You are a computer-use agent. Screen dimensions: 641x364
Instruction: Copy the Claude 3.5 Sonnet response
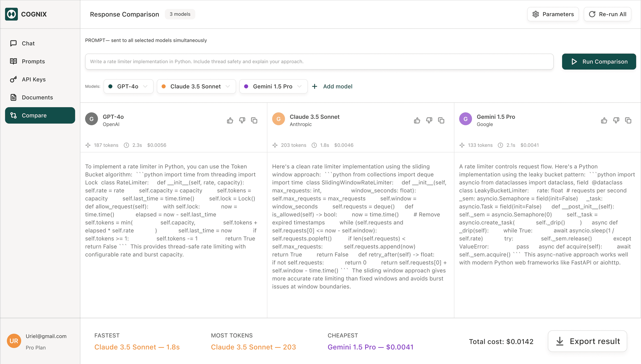click(x=441, y=121)
